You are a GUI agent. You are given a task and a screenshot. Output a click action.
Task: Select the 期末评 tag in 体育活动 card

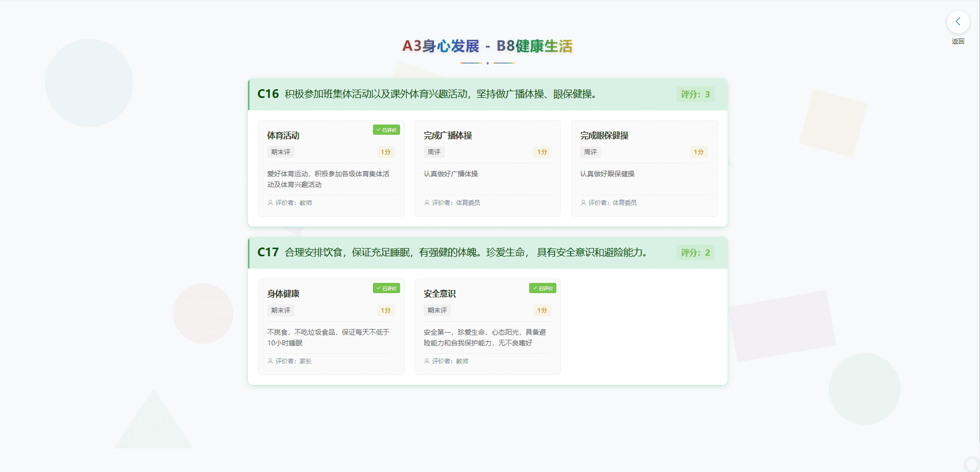click(x=280, y=152)
